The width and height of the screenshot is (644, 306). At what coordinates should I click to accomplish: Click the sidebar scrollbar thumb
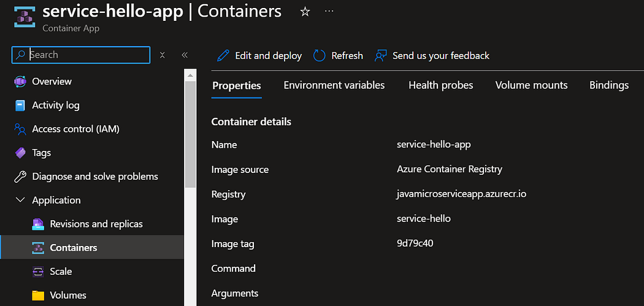tap(190, 135)
